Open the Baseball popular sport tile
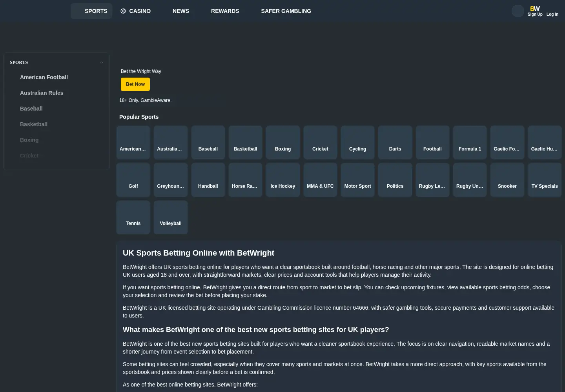This screenshot has height=392, width=565. (x=208, y=142)
